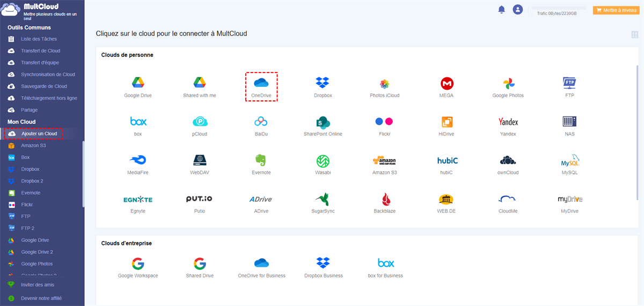Choose the WEB.DE cloud
644x306 pixels.
tap(447, 203)
